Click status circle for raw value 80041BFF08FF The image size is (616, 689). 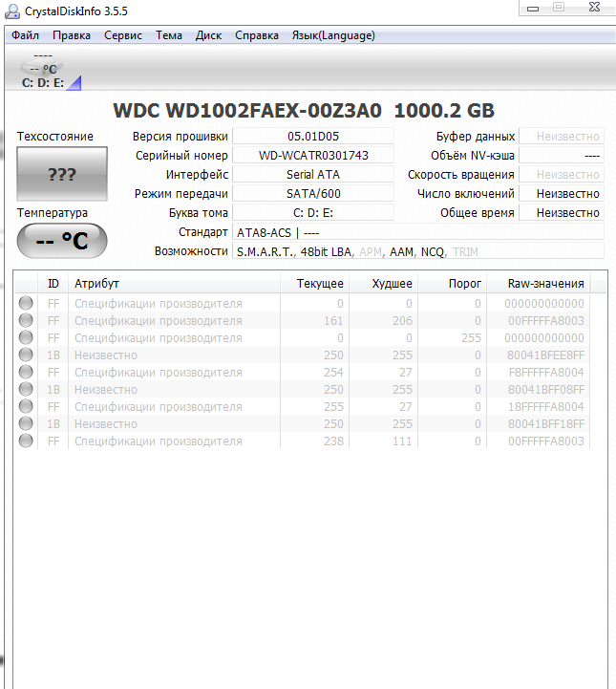pos(26,390)
